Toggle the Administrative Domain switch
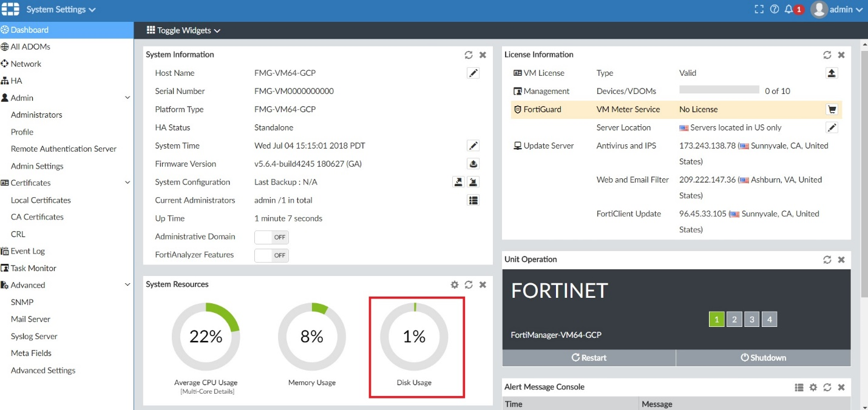Image resolution: width=868 pixels, height=410 pixels. point(271,237)
